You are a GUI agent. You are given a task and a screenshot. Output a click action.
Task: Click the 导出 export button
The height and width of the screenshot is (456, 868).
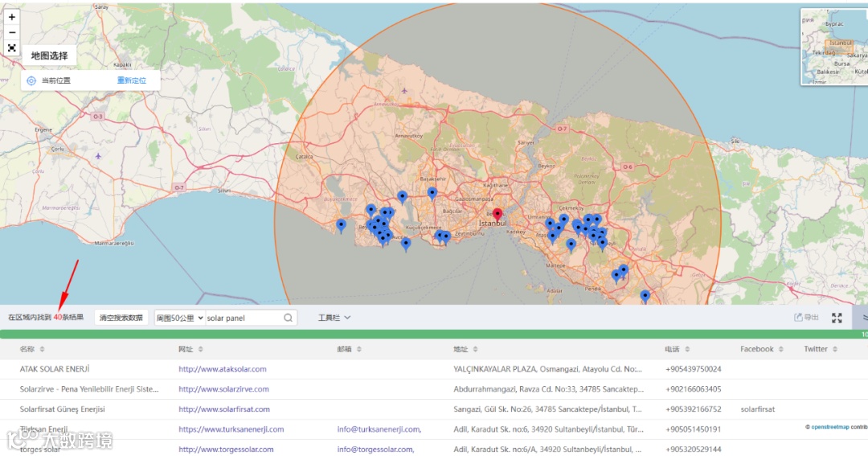coord(807,318)
